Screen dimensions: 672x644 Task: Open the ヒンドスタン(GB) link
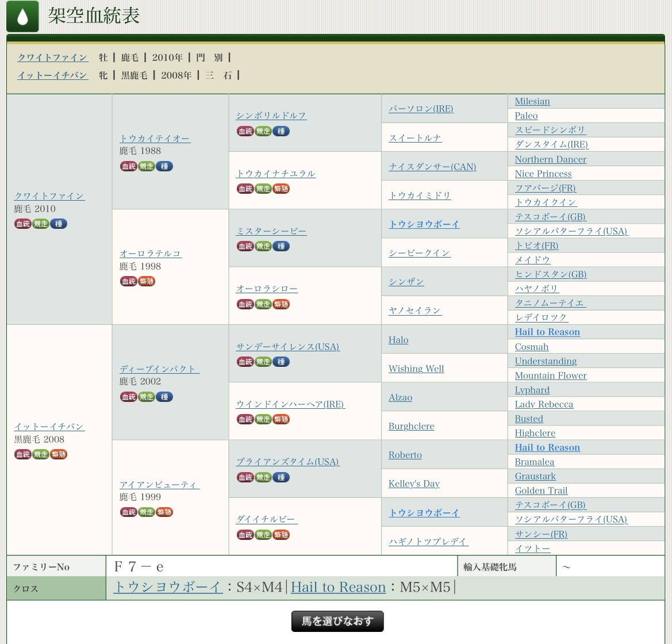(551, 274)
